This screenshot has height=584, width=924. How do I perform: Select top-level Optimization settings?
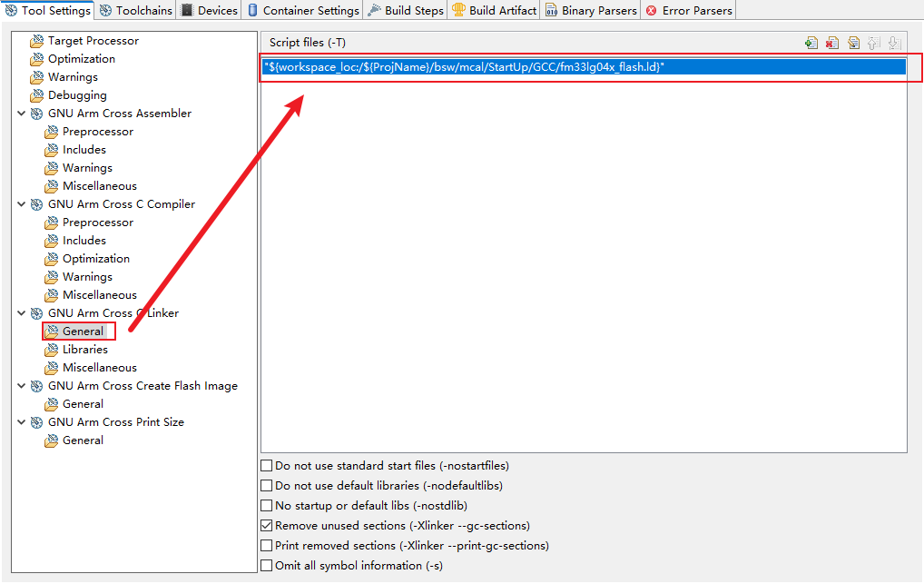(x=82, y=59)
